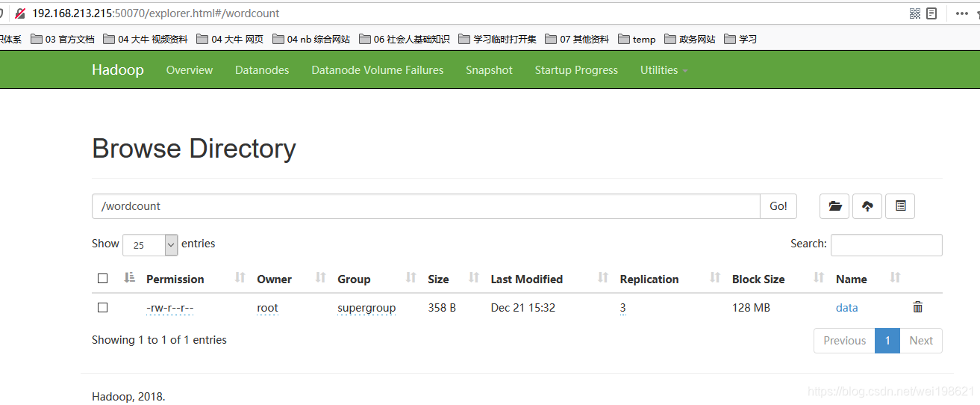Open the data file link
Image resolution: width=980 pixels, height=405 pixels.
pos(846,307)
